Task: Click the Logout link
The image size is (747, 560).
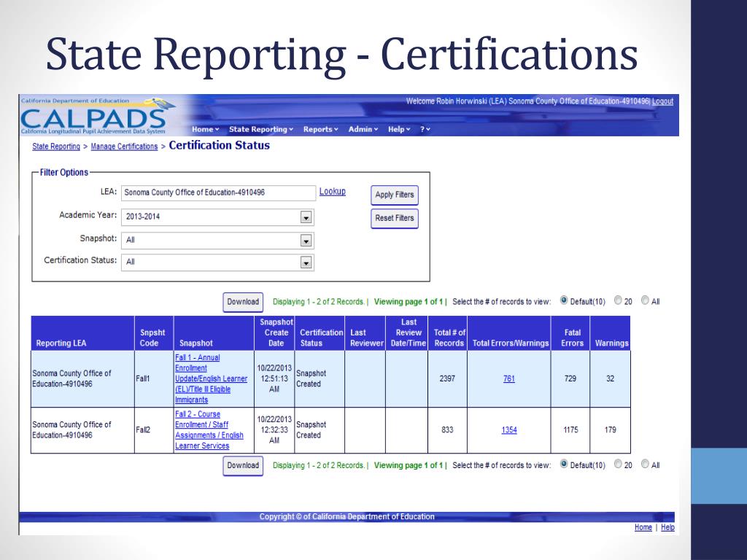Action: coord(662,101)
